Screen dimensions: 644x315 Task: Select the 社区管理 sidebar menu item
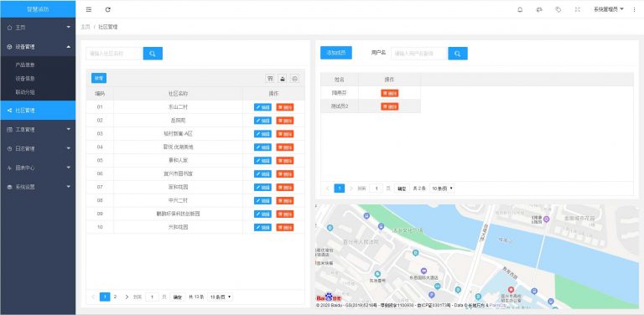coord(38,111)
